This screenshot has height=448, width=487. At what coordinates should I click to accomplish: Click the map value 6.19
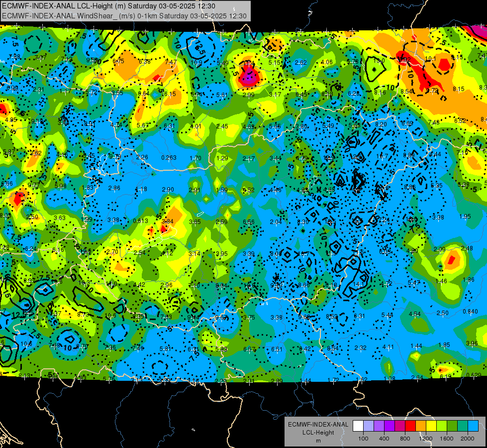445,377
